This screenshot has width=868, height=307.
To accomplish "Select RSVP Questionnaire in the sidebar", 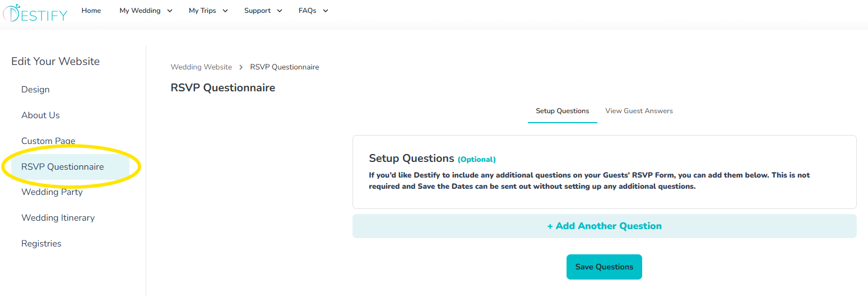I will [63, 167].
